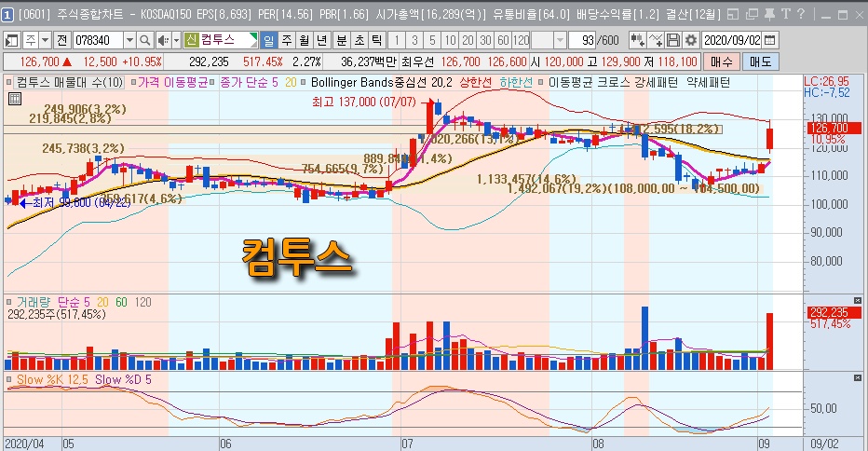Open help with the question mark icon
The image size is (868, 451).
pyautogui.click(x=800, y=14)
